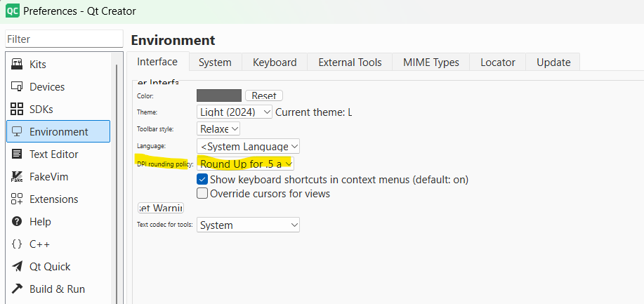Click the Kits label in sidebar
Viewport: 644px width, 304px height.
coord(38,65)
